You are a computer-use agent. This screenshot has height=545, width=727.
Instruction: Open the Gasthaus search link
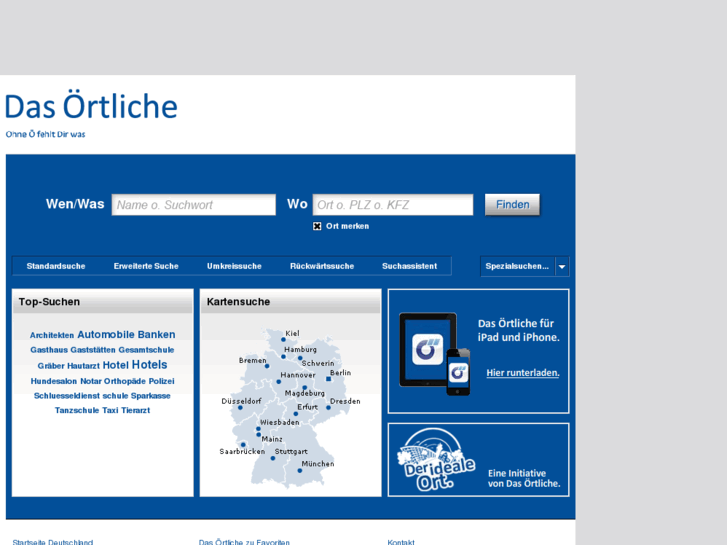point(49,350)
